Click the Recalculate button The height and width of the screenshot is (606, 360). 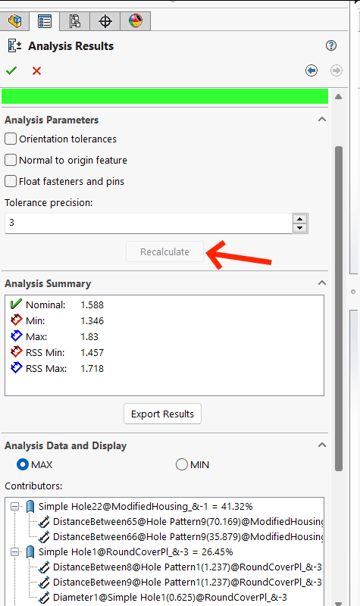point(165,252)
